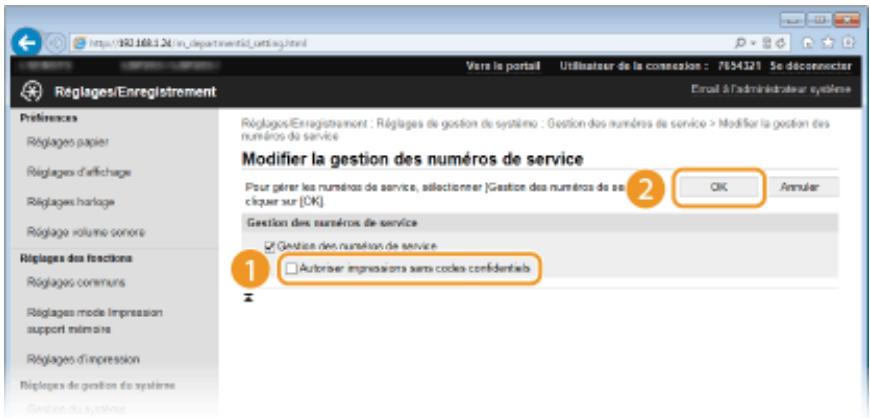This screenshot has height=418, width=870.
Task: Click the search magnifier icon in address bar
Action: (x=742, y=43)
